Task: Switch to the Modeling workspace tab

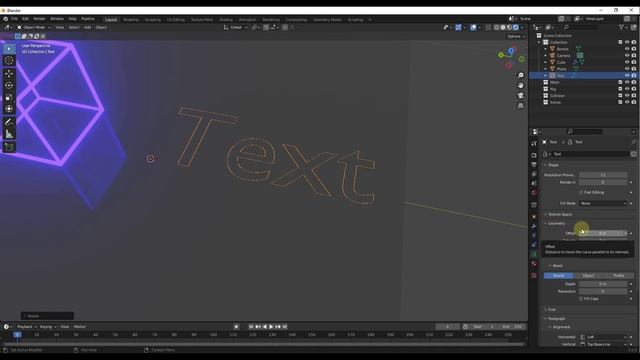Action: (x=131, y=20)
